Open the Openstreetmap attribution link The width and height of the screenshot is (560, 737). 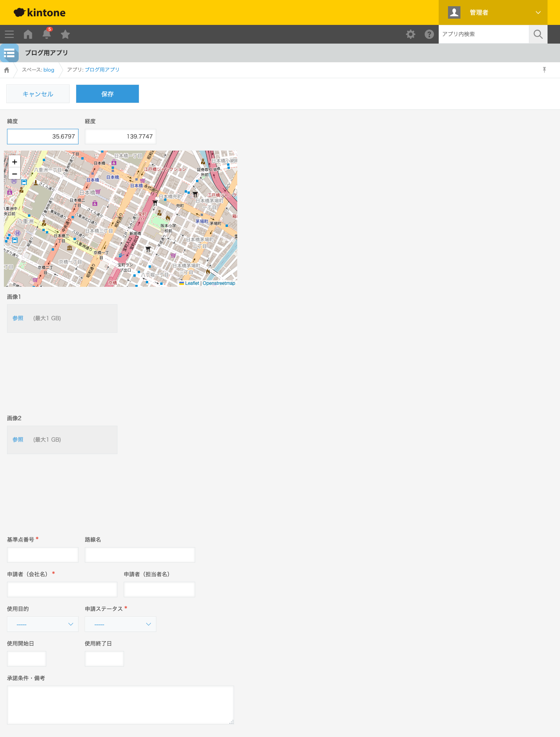(x=219, y=283)
